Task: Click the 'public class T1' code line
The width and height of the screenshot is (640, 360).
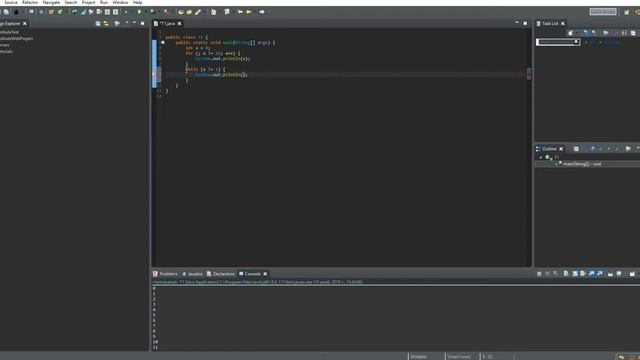Action: pyautogui.click(x=187, y=37)
